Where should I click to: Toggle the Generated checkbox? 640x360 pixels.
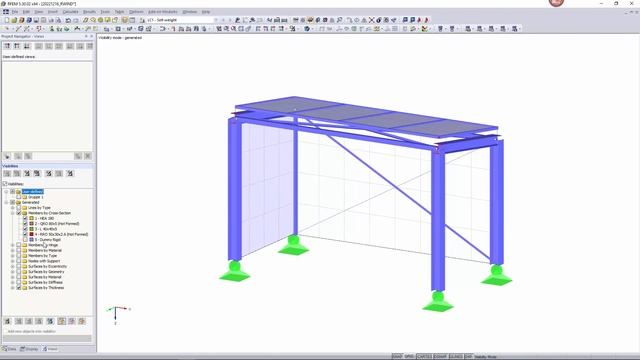(13, 202)
